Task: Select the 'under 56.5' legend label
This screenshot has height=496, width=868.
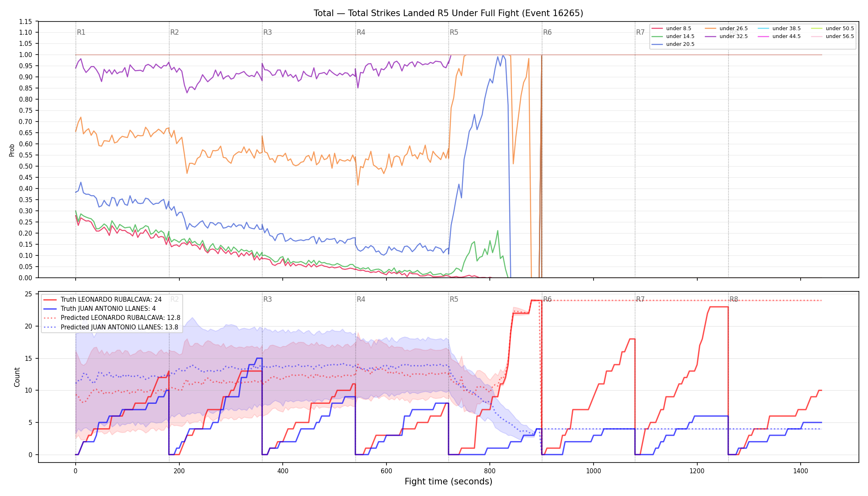Action: coord(839,36)
